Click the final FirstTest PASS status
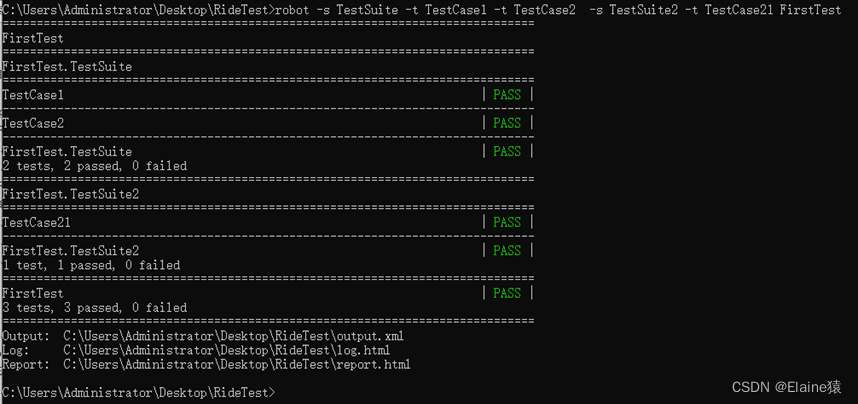Viewport: 858px width, 404px height. pyautogui.click(x=507, y=293)
